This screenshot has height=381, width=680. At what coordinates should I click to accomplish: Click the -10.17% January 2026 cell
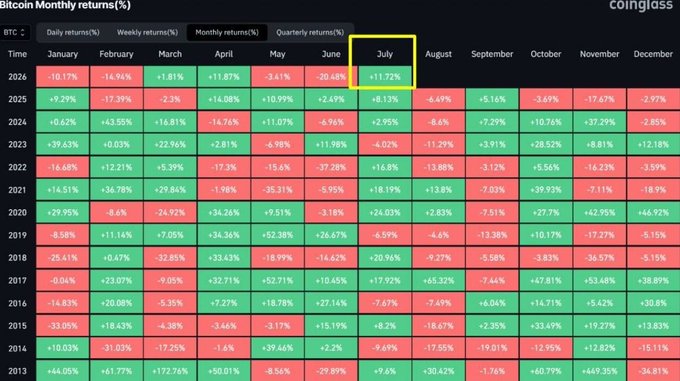[62, 77]
